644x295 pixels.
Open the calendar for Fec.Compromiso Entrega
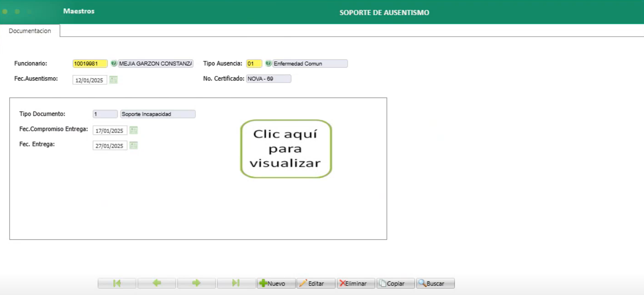point(134,130)
